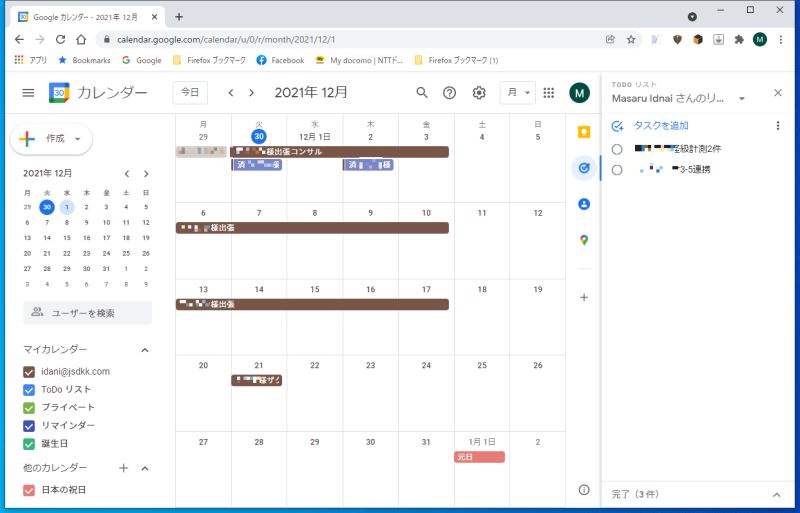This screenshot has width=800, height=513.
Task: Open Google Maps side panel icon
Action: [x=584, y=240]
